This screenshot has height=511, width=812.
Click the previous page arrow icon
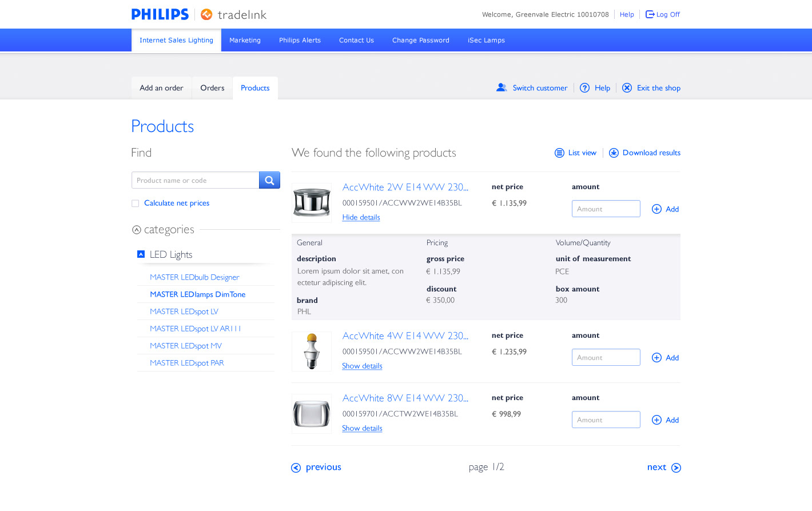coord(296,468)
